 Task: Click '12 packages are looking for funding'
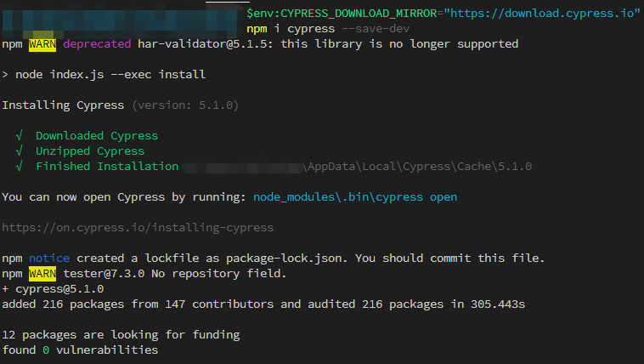(x=121, y=335)
